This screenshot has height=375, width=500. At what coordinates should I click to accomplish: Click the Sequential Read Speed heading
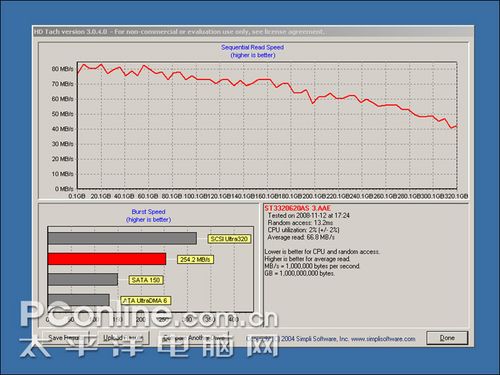click(x=252, y=47)
